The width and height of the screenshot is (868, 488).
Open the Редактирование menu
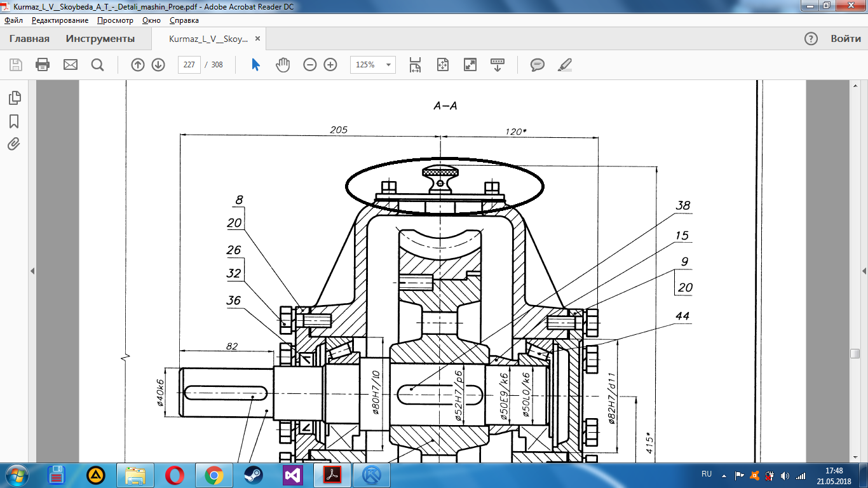[x=62, y=20]
